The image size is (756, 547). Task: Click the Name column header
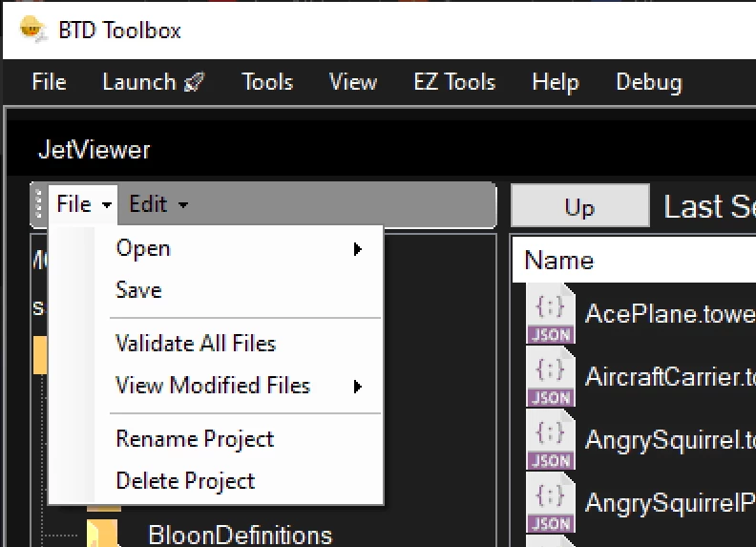[634, 261]
